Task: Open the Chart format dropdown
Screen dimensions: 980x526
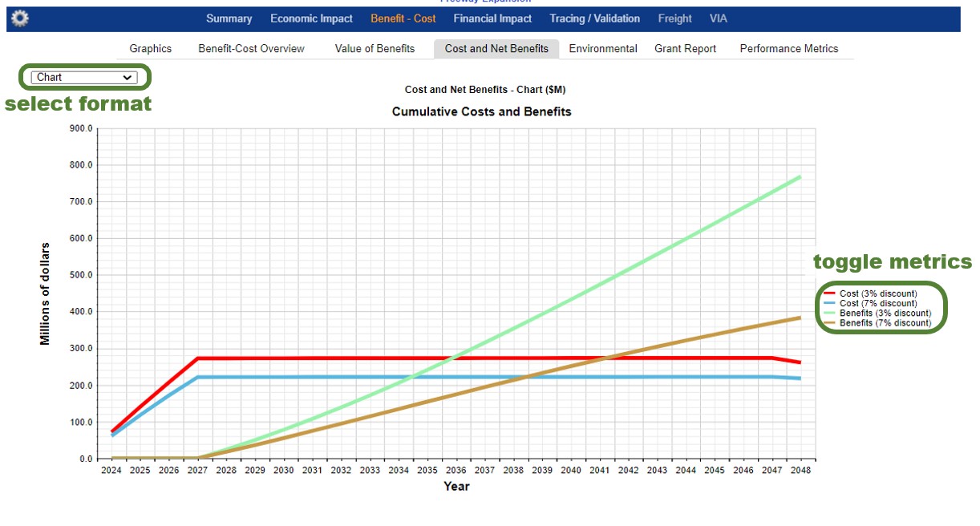Action: tap(84, 78)
